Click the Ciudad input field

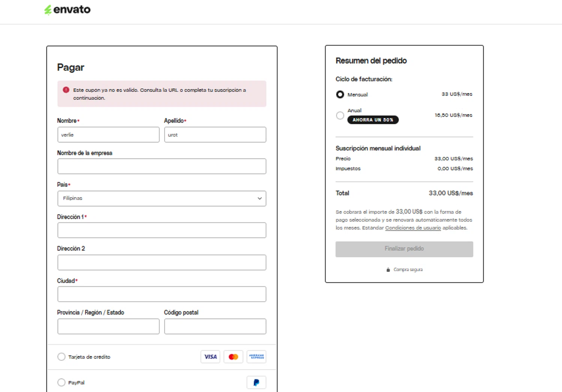coord(162,294)
